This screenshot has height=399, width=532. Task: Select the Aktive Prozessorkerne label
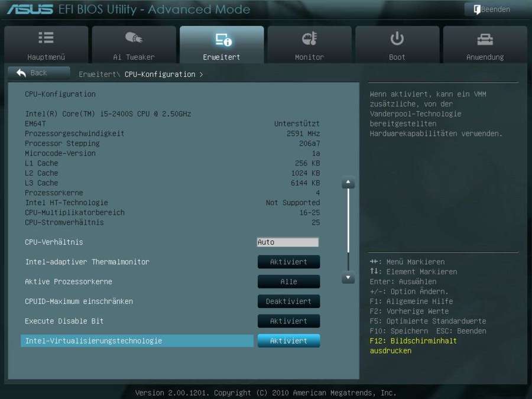(68, 281)
